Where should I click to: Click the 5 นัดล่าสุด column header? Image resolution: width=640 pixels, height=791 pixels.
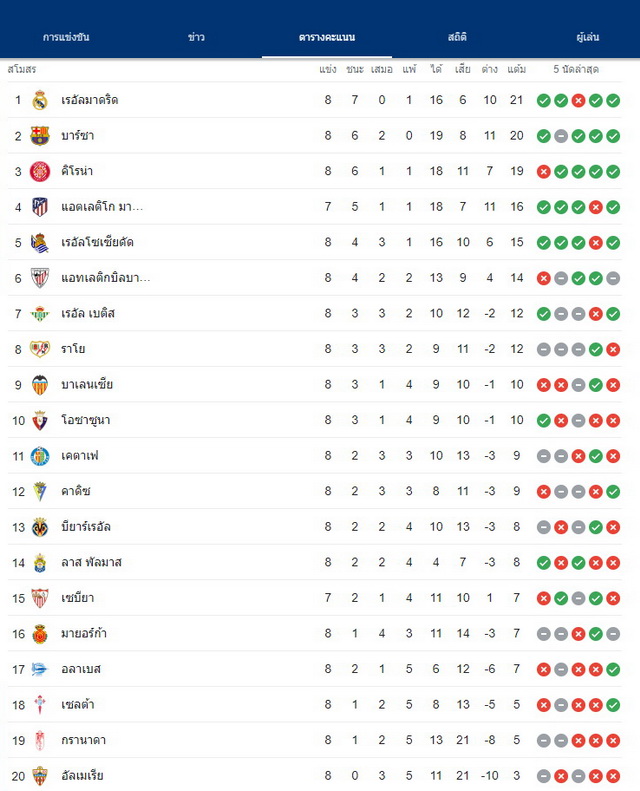pyautogui.click(x=576, y=69)
